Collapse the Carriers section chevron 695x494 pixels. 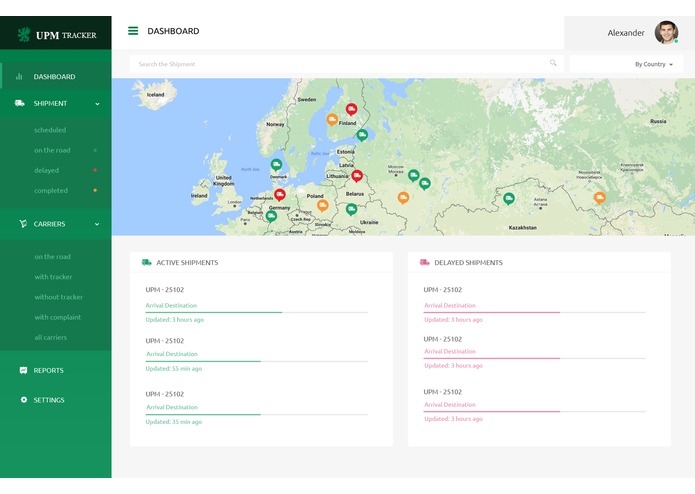(x=97, y=224)
